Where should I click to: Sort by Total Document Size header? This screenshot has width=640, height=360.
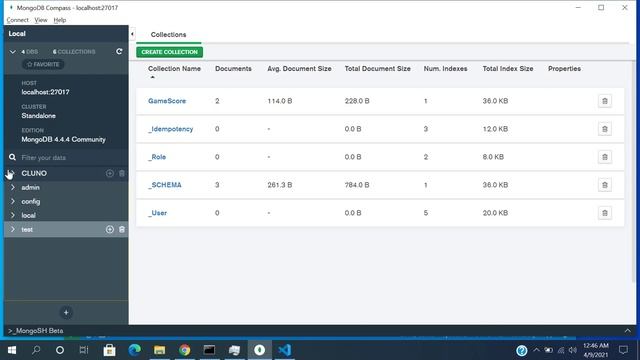(x=378, y=69)
